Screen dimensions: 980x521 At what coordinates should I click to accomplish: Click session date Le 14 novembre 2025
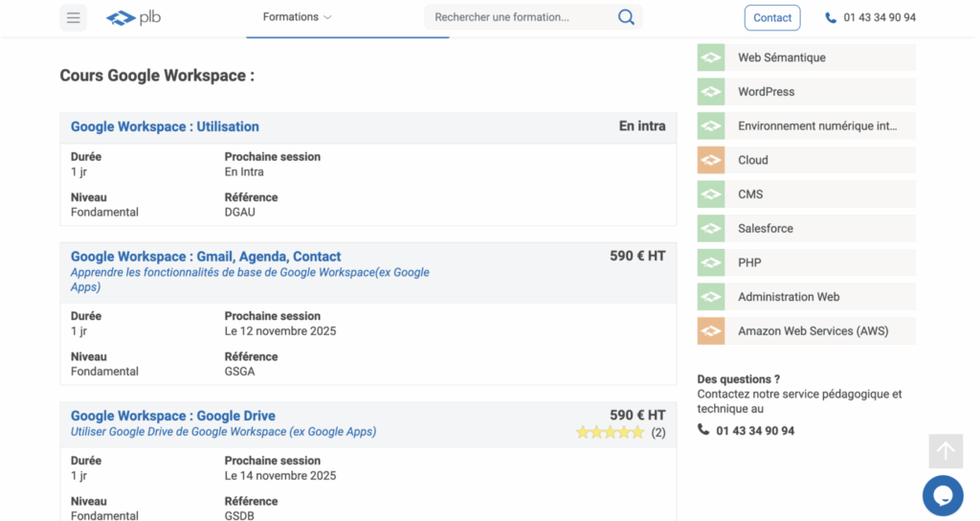click(x=280, y=475)
